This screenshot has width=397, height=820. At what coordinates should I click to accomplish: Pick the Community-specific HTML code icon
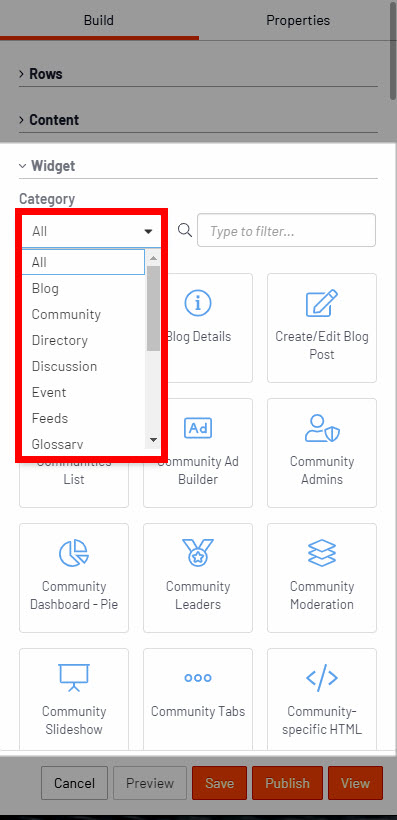pyautogui.click(x=322, y=678)
